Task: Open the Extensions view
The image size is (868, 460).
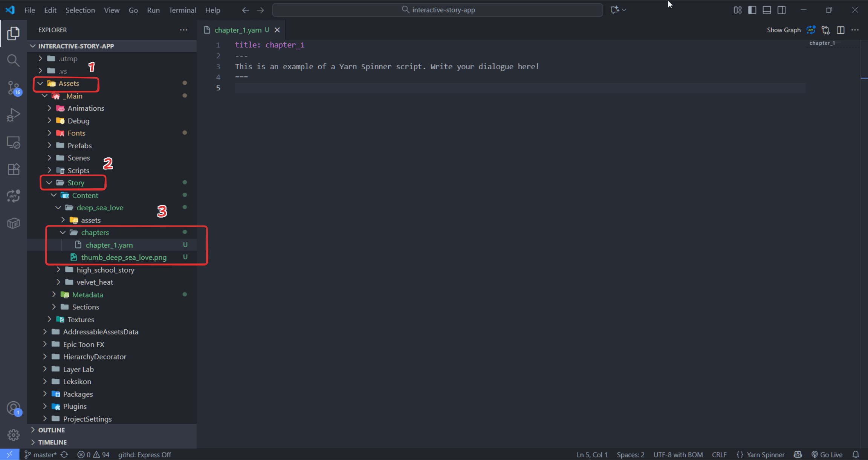Action: click(14, 169)
